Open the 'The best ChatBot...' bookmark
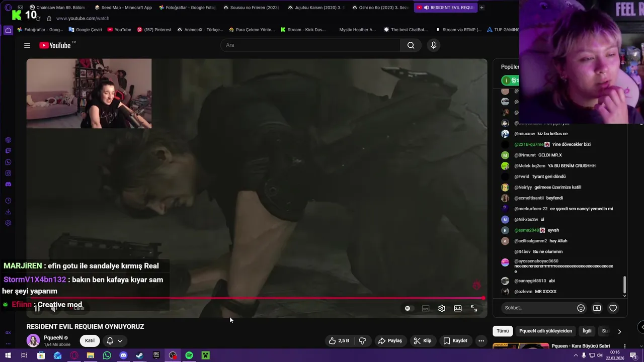The height and width of the screenshot is (362, 644). coord(406,30)
